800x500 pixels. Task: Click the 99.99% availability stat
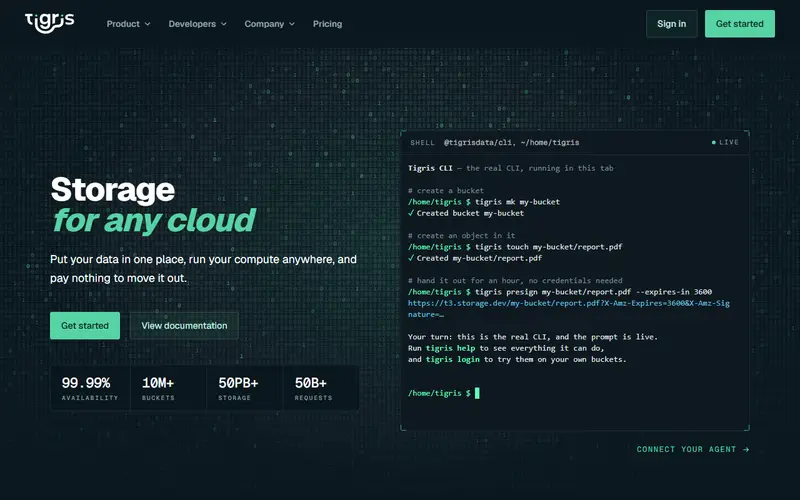pyautogui.click(x=90, y=388)
